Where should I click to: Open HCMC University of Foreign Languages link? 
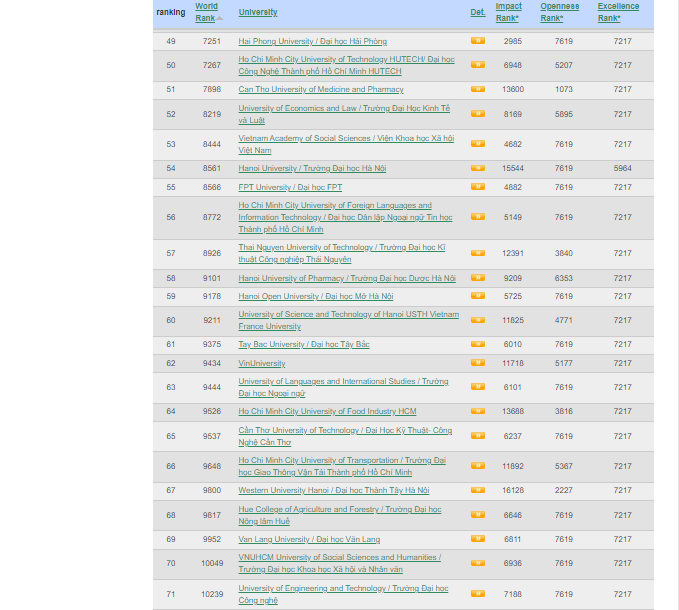345,217
